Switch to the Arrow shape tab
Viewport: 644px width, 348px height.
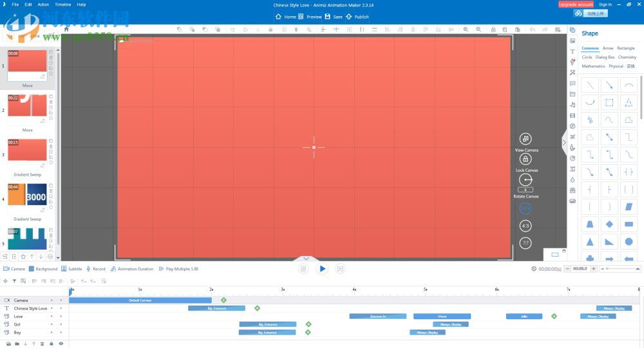608,48
